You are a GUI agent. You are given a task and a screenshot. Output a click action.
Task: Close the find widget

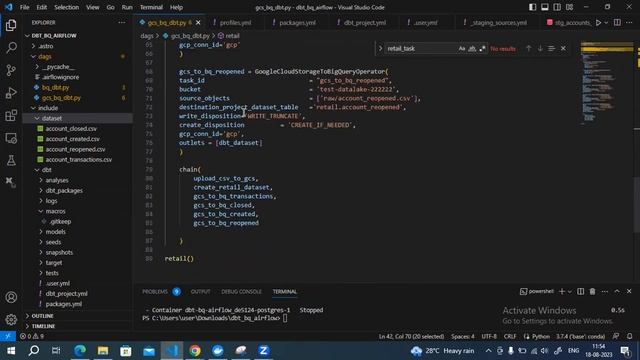click(x=563, y=49)
